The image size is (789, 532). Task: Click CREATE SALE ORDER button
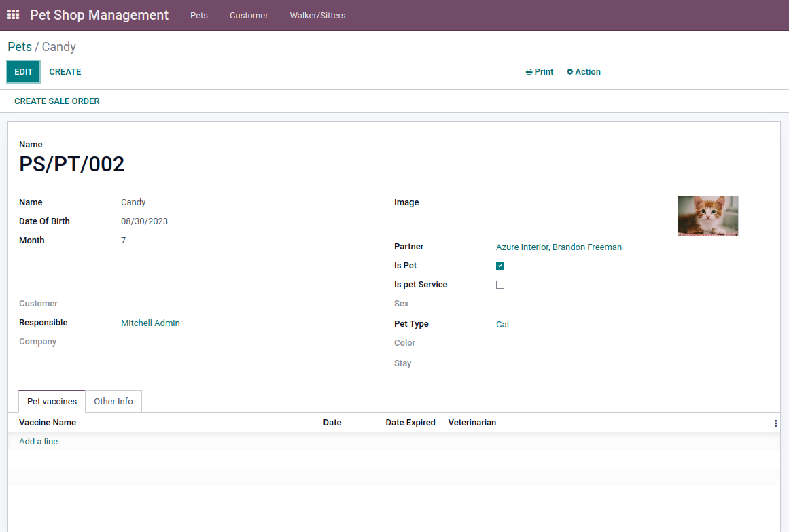[x=57, y=101]
